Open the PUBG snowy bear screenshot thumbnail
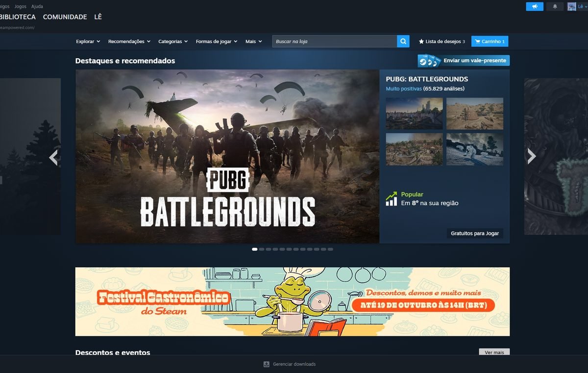588x373 pixels. click(x=475, y=149)
